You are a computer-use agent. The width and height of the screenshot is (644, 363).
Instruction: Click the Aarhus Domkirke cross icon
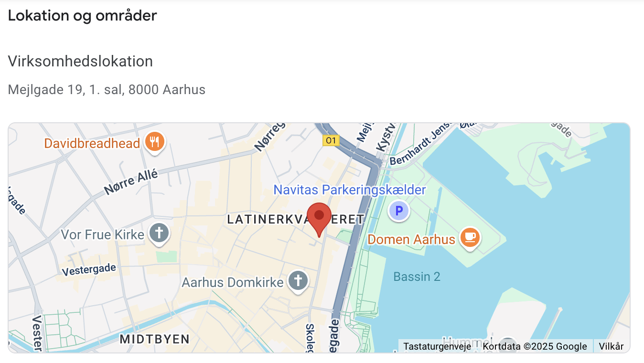tap(298, 281)
